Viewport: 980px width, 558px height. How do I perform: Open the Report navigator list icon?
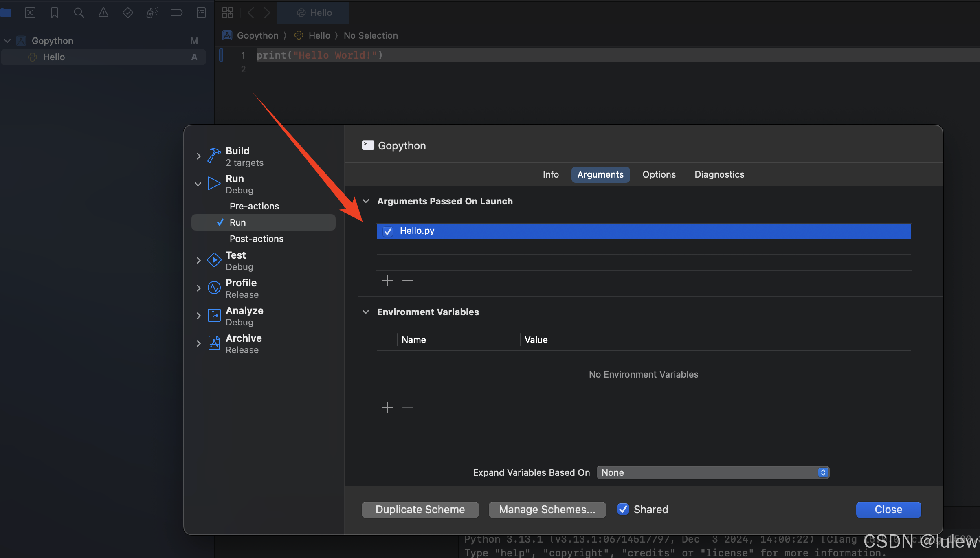coord(201,12)
